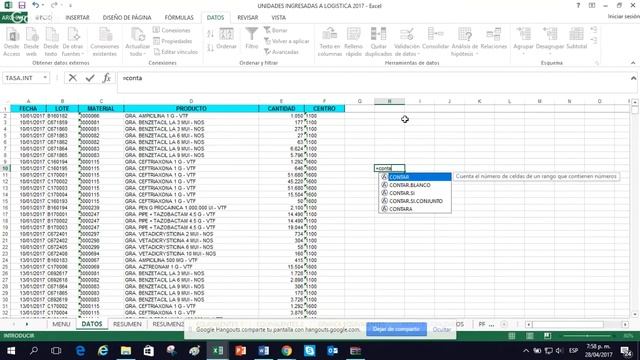The height and width of the screenshot is (360, 640).
Task: Select the CANTIDAD header cell
Action: click(x=281, y=109)
